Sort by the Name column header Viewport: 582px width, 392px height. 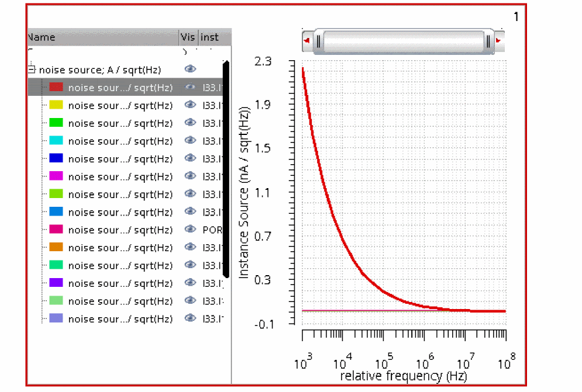click(x=103, y=37)
